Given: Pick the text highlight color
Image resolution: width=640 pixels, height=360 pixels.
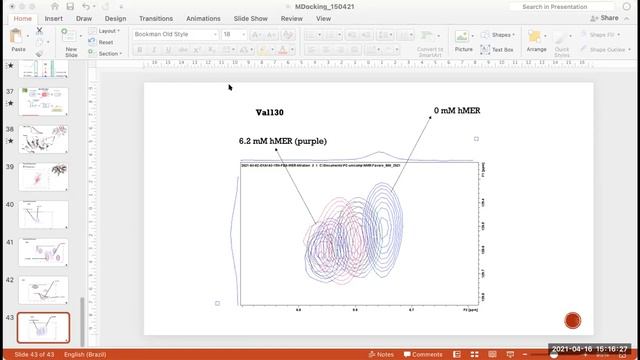Looking at the screenshot, I should pyautogui.click(x=263, y=50).
